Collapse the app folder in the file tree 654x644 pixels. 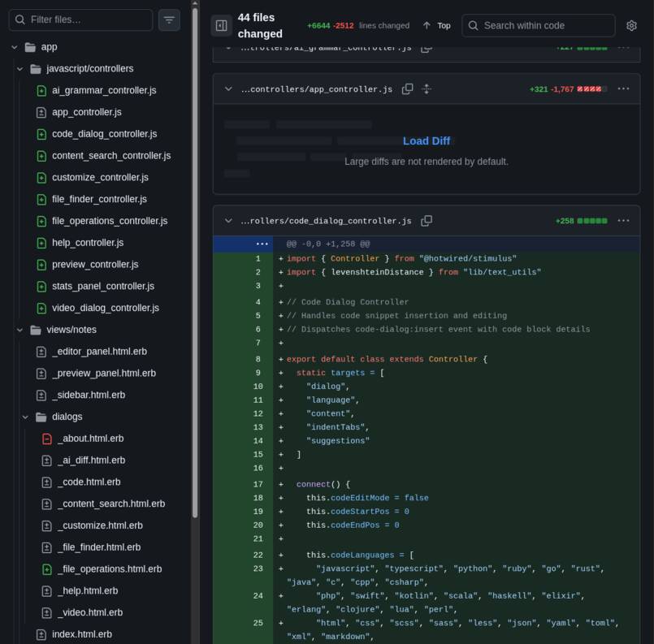pyautogui.click(x=14, y=46)
